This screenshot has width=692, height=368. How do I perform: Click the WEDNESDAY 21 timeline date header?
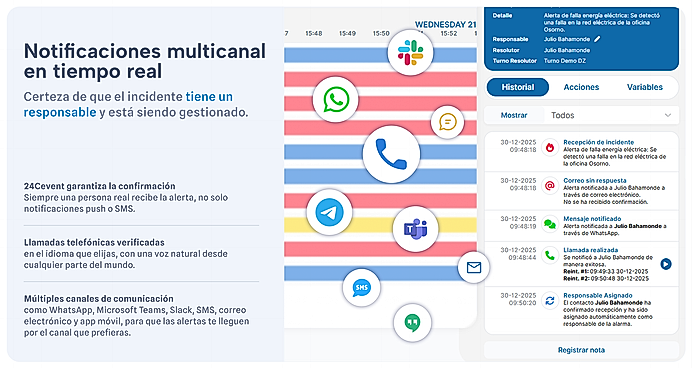point(445,25)
